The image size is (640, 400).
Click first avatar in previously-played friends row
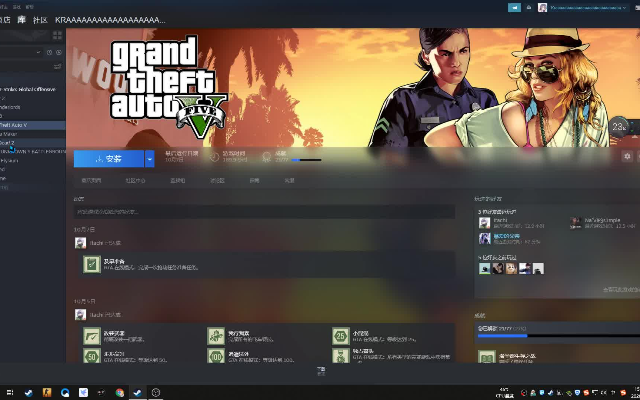click(x=484, y=269)
